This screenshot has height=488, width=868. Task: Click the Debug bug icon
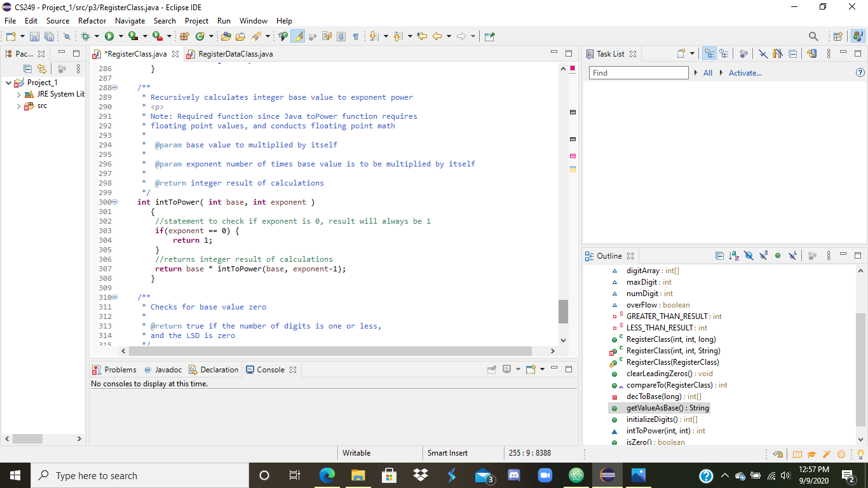[86, 37]
